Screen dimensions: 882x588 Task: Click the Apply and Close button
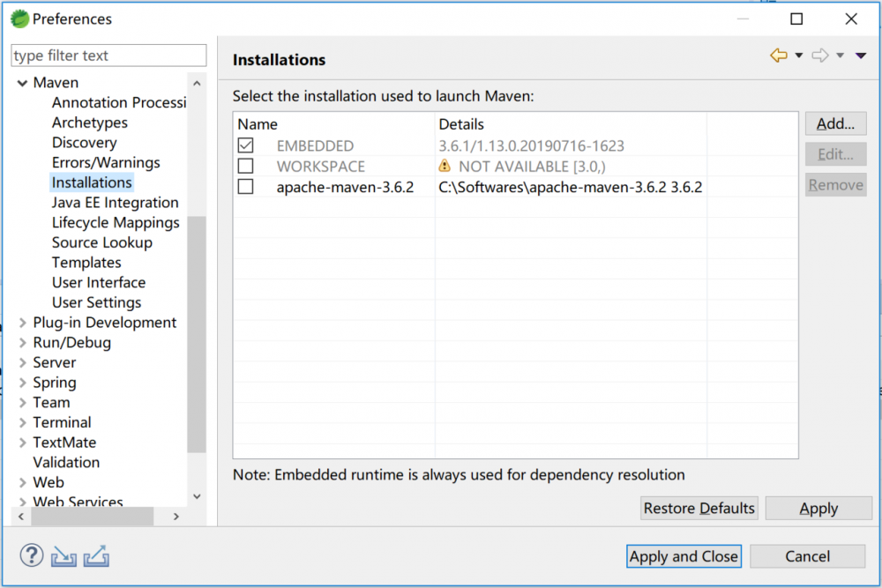(684, 556)
